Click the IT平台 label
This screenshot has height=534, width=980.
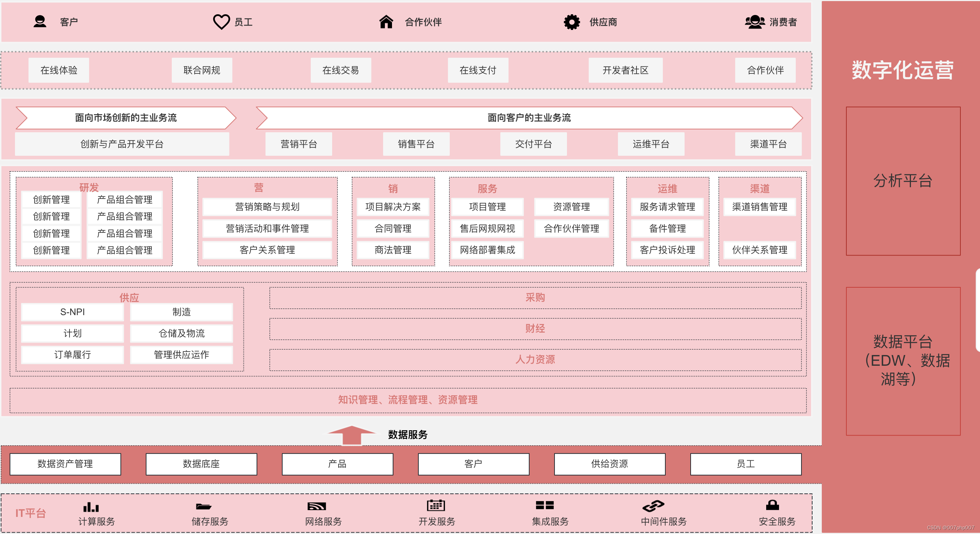click(x=30, y=513)
